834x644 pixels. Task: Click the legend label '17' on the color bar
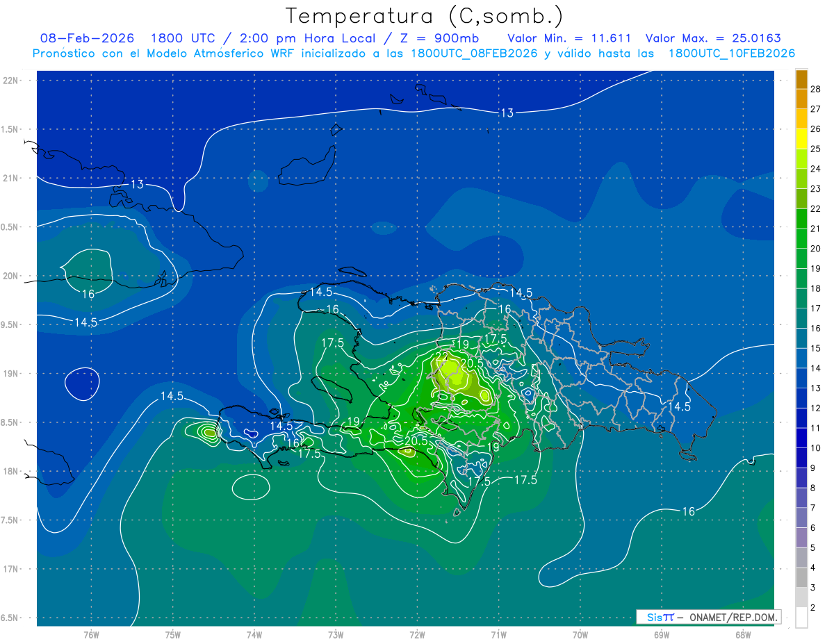pyautogui.click(x=816, y=308)
